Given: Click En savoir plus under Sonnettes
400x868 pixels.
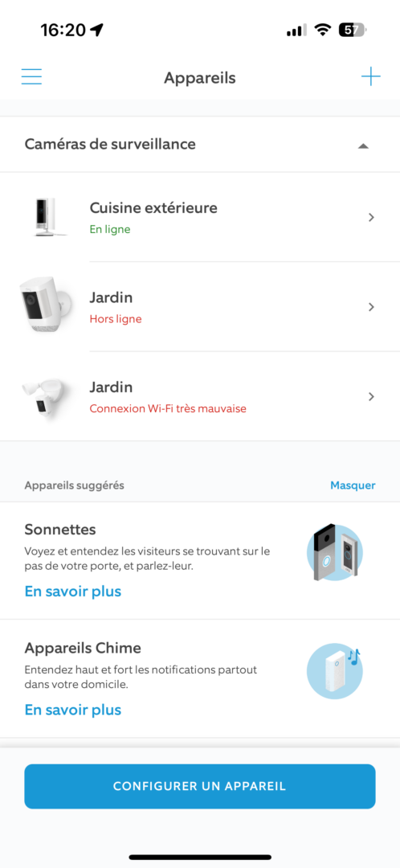Looking at the screenshot, I should coord(73,592).
